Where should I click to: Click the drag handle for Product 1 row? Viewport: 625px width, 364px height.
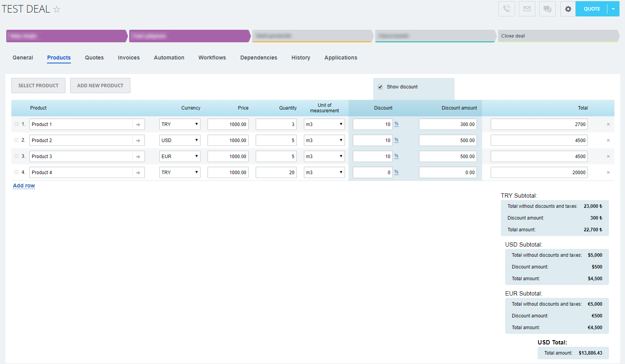click(16, 124)
